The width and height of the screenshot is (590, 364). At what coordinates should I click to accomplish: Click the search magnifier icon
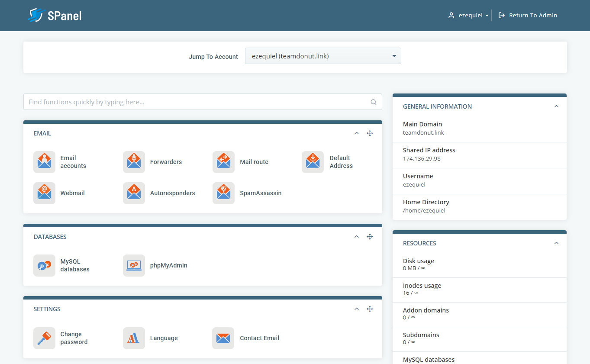click(374, 102)
